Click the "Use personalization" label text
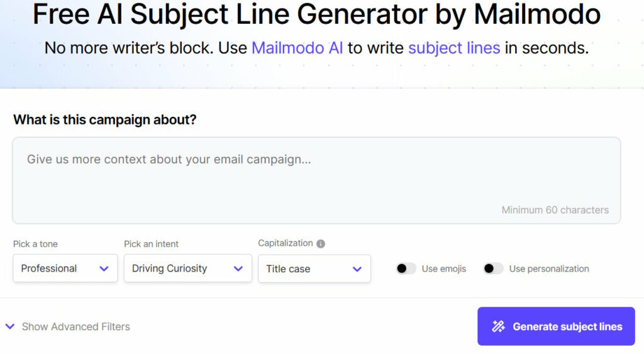 pos(549,268)
